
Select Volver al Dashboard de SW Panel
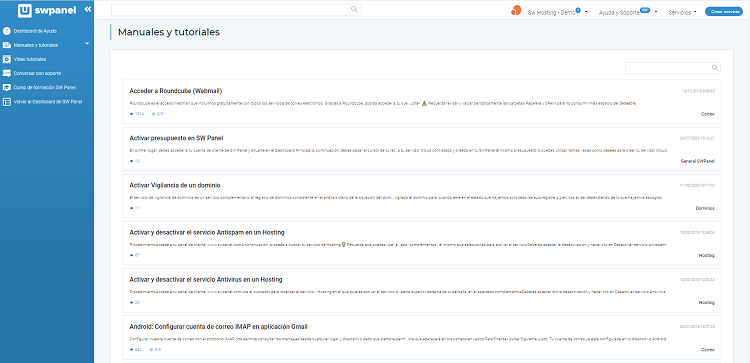[x=47, y=102]
